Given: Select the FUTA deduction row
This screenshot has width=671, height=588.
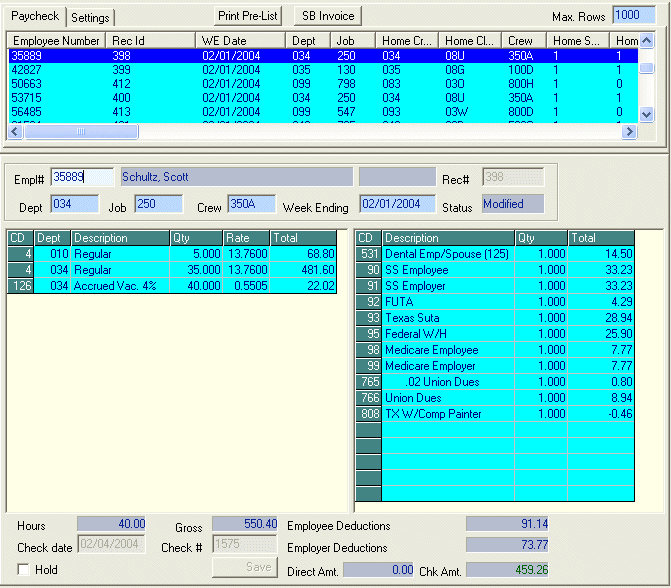Looking at the screenshot, I should (495, 302).
